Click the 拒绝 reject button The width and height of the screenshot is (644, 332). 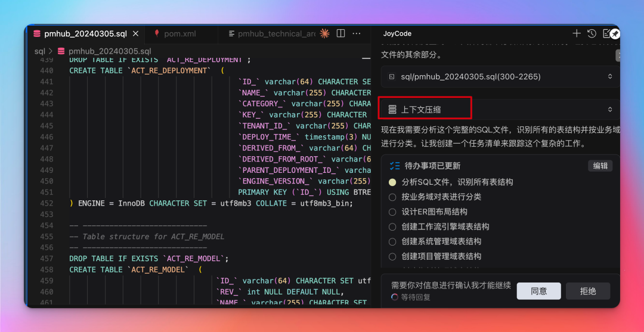(588, 291)
